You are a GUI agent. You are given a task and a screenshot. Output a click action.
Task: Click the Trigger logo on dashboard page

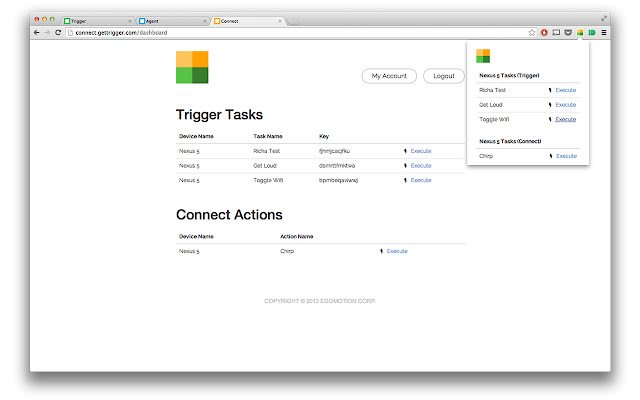(x=192, y=67)
